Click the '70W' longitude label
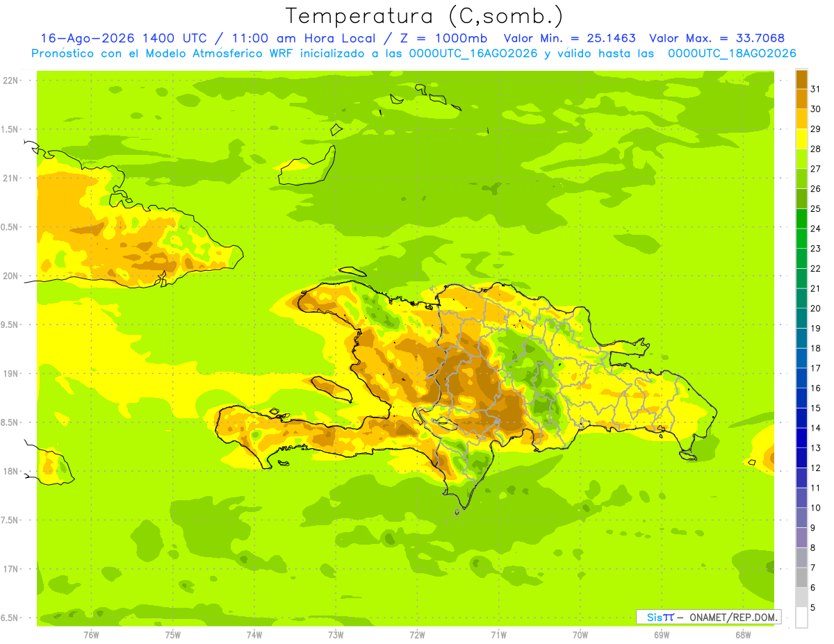The height and width of the screenshot is (644, 834). 580,635
